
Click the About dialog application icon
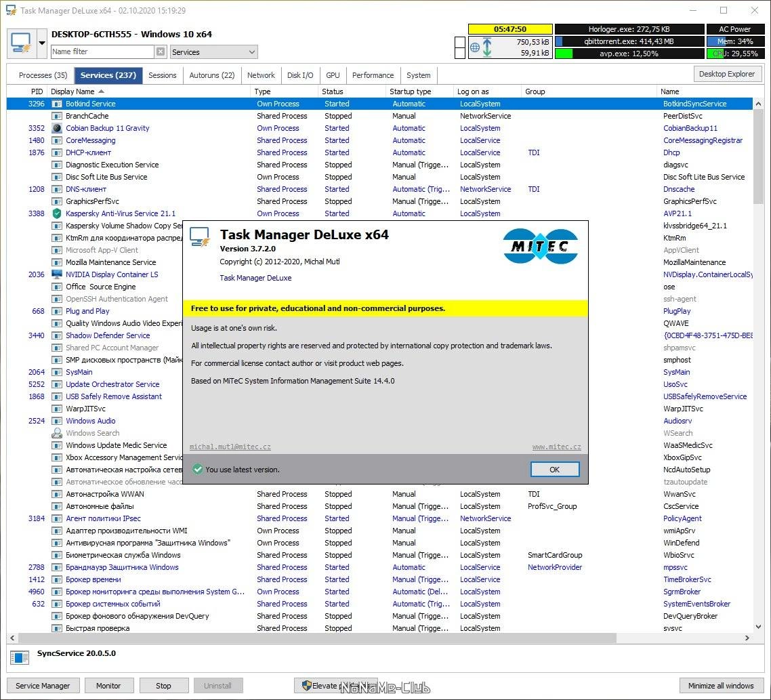point(200,236)
